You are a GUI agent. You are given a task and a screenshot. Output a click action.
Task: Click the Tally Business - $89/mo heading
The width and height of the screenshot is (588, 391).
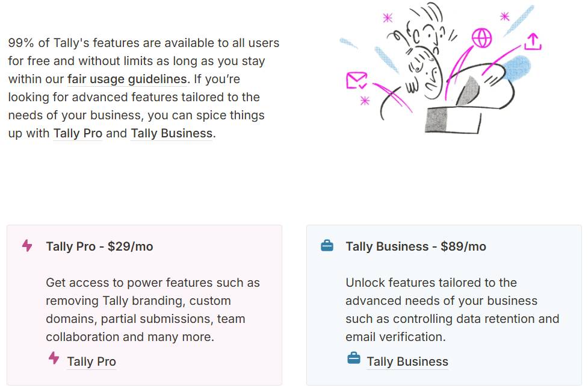416,246
